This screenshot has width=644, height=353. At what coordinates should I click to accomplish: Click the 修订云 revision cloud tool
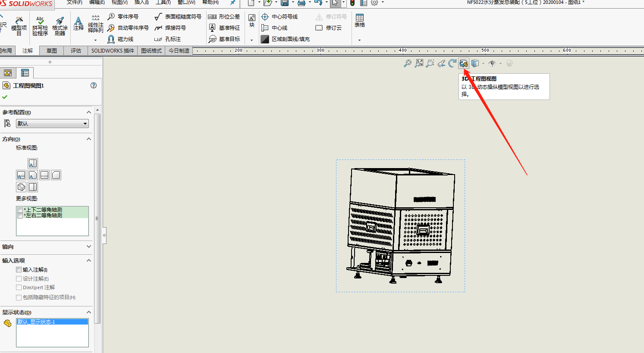(x=329, y=28)
